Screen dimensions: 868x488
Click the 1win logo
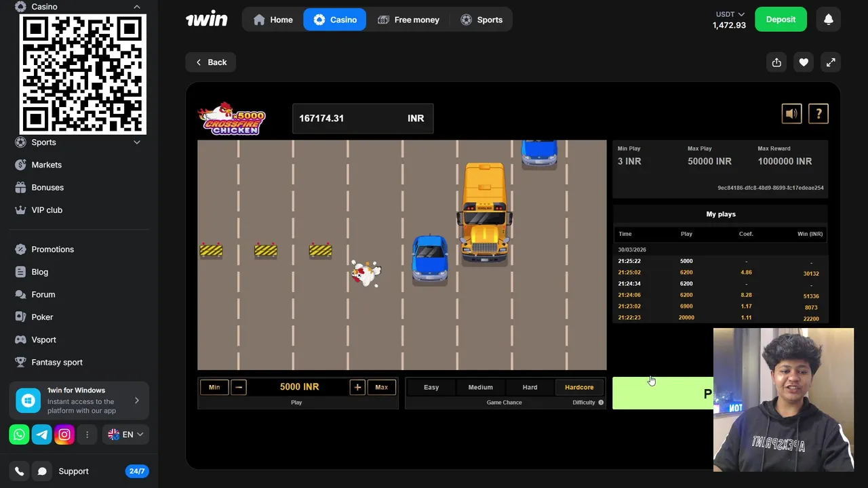pyautogui.click(x=207, y=19)
